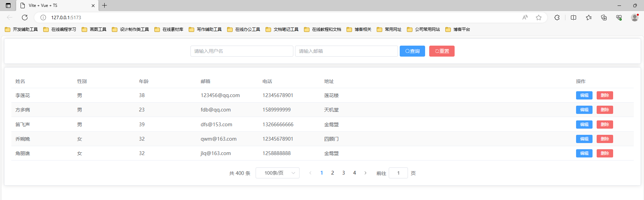The width and height of the screenshot is (644, 200).
Task: Open the tab actions menu icon
Action: tap(8, 5)
